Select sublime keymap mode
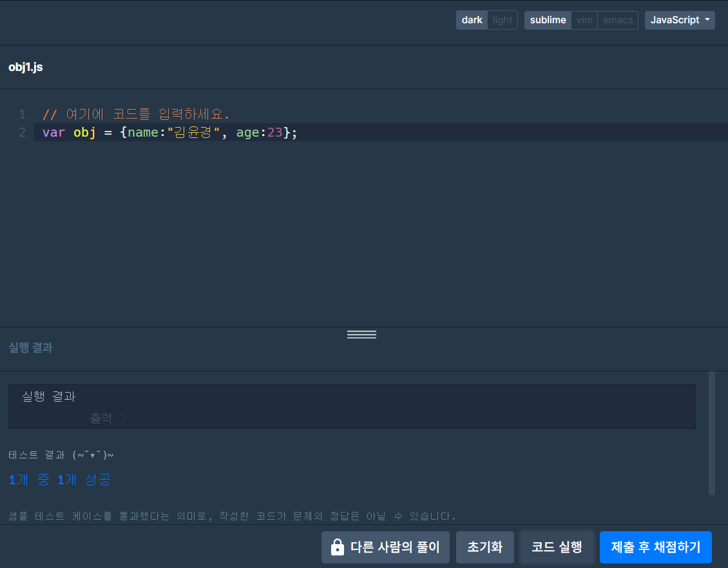This screenshot has width=728, height=568. 548,20
